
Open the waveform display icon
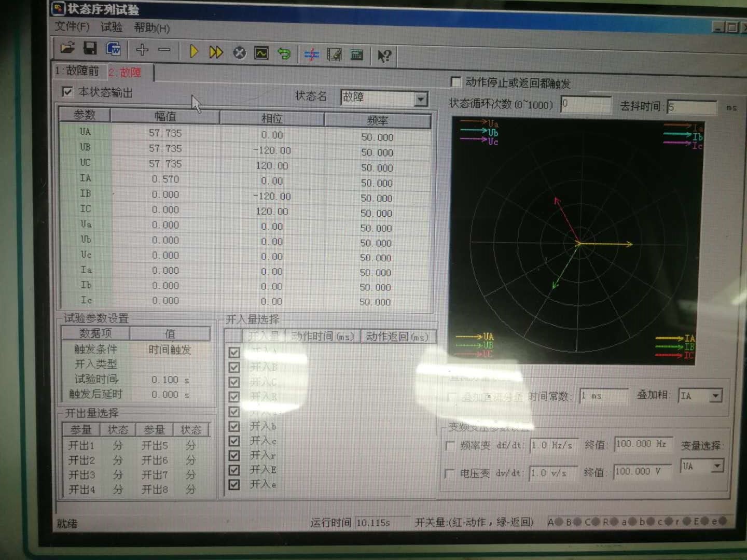click(x=261, y=53)
